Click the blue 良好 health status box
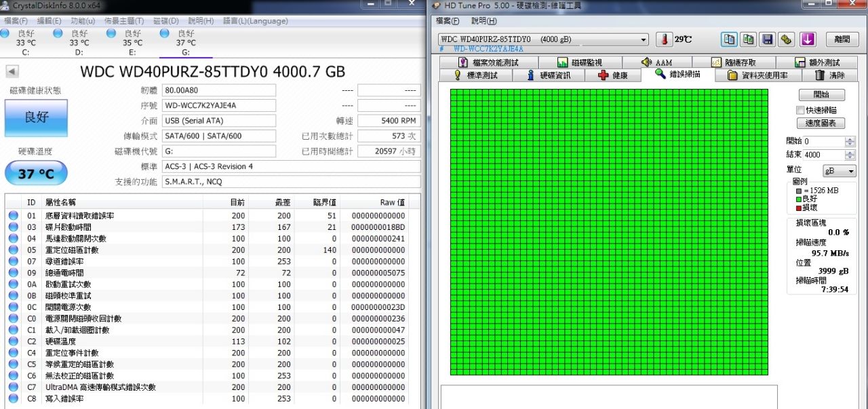868x409 pixels. pos(36,118)
